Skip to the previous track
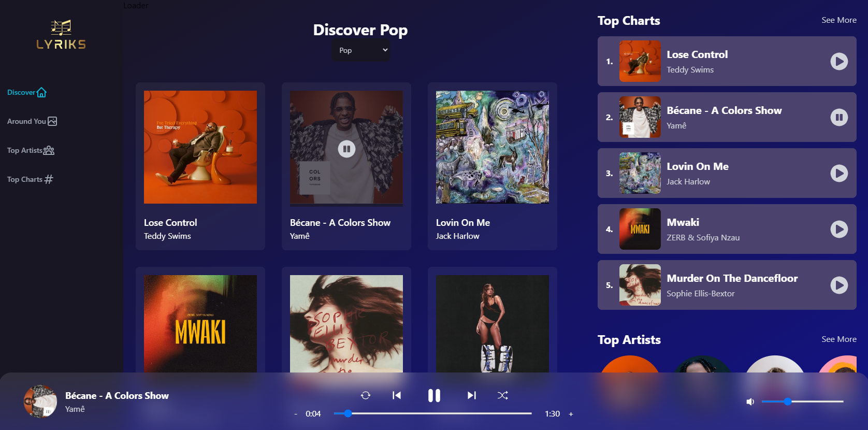The image size is (868, 430). click(x=397, y=395)
